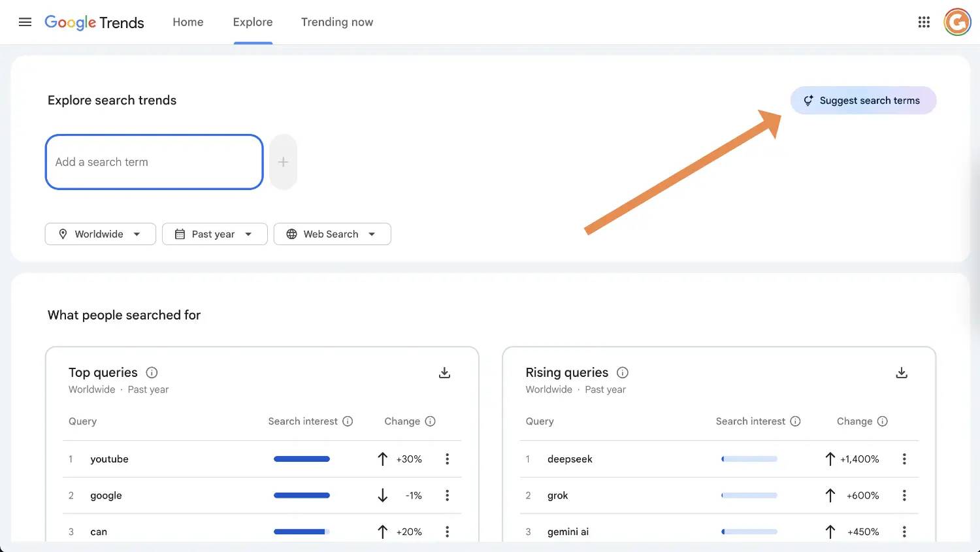Click the youtube search interest bar
Screen dimensions: 980x552
point(302,459)
